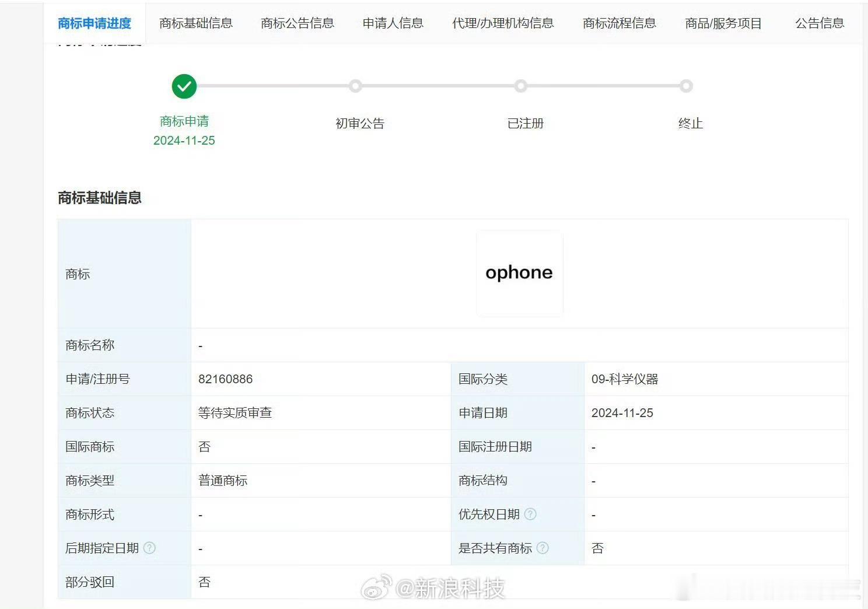The height and width of the screenshot is (609, 868).
Task: Open the 商标流程信息 tab
Action: pyautogui.click(x=619, y=23)
